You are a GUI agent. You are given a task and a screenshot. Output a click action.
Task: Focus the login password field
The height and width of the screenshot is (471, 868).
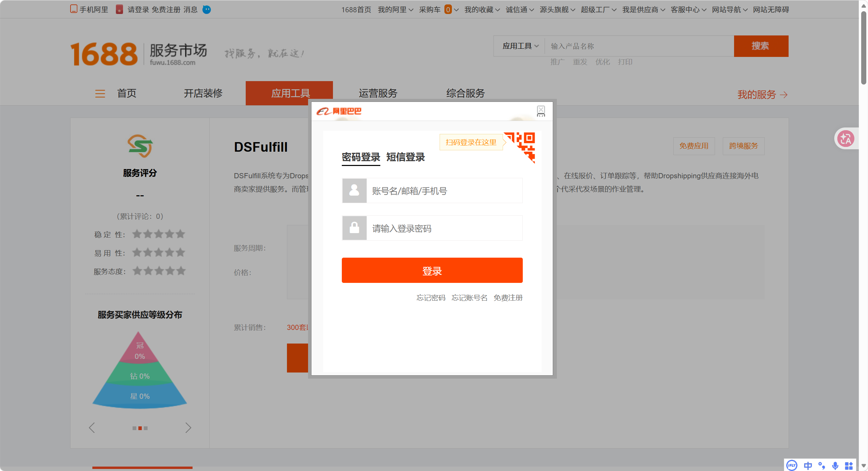tap(432, 228)
